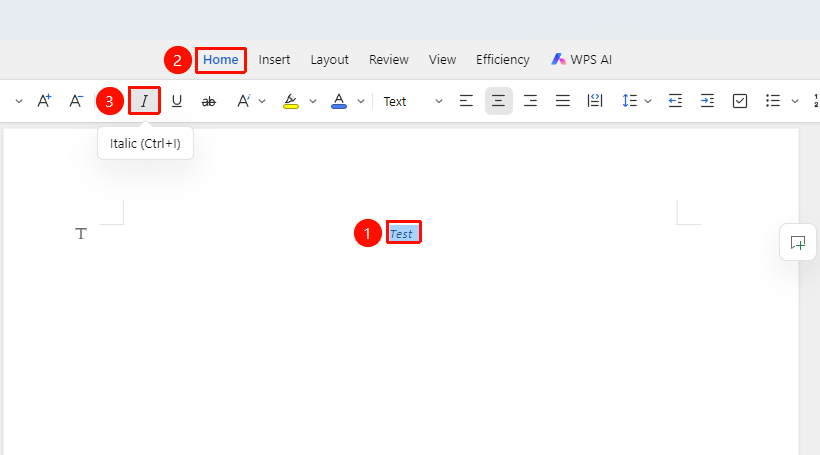Decrease indent
This screenshot has width=820, height=455.
click(x=675, y=101)
